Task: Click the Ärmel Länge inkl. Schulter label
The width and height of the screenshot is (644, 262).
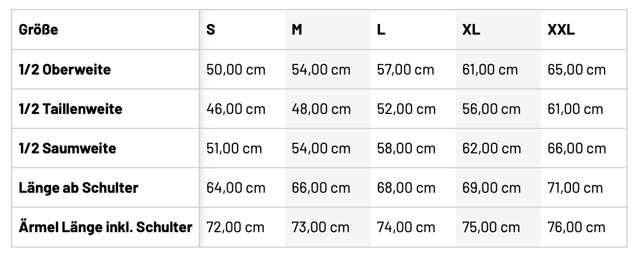Action: [x=105, y=227]
